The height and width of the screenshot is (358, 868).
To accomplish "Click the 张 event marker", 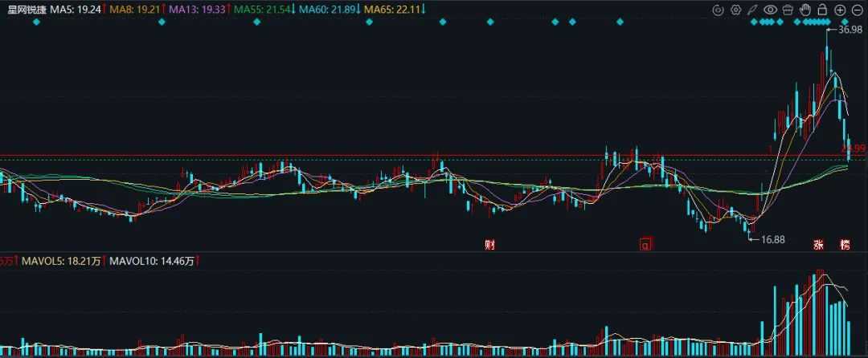I will click(x=818, y=245).
